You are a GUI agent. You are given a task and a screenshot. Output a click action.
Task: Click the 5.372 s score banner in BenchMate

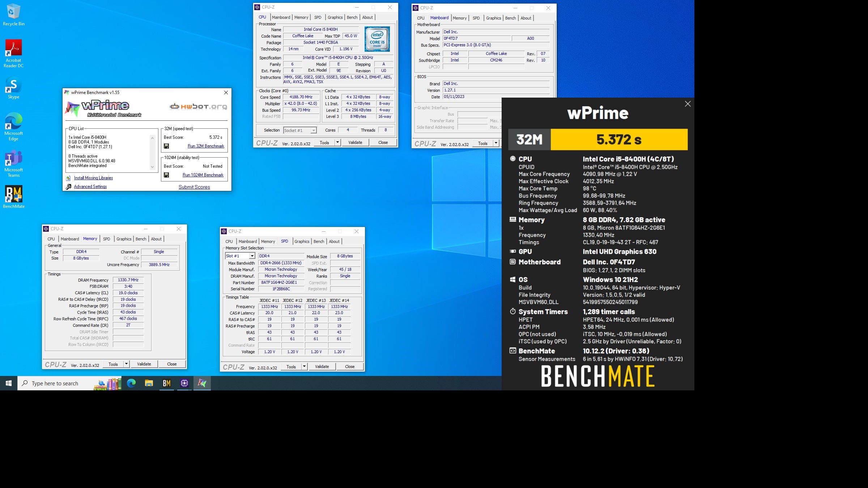[x=619, y=140]
